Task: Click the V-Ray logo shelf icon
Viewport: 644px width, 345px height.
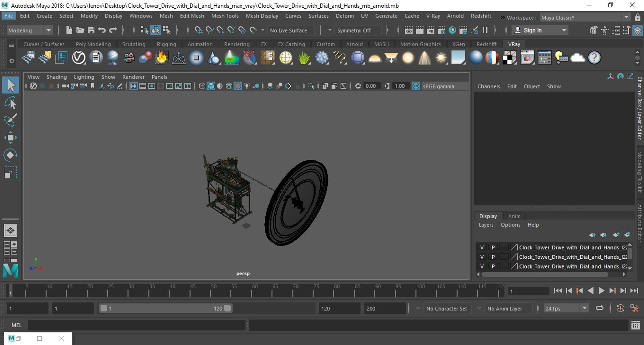Action: 79,58
